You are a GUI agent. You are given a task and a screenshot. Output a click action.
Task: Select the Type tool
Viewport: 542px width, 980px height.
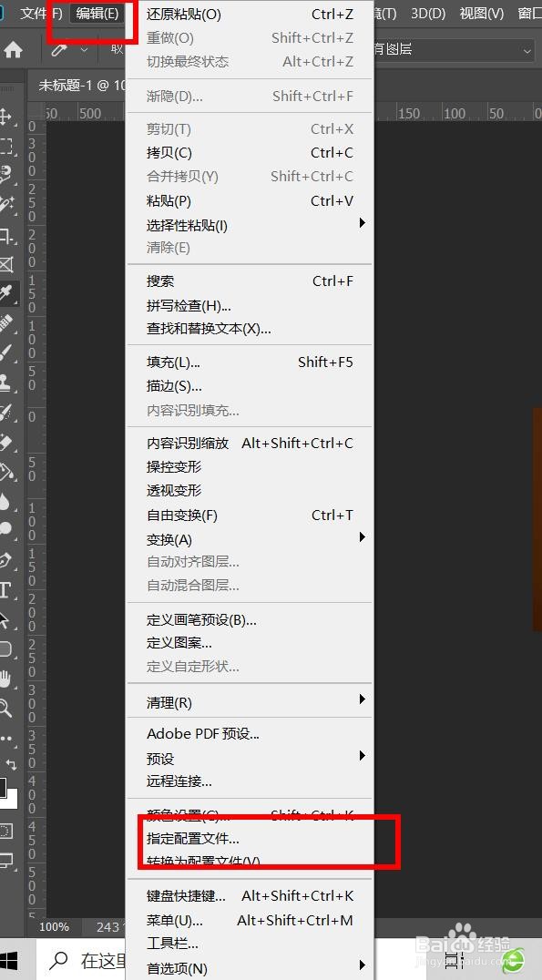click(5, 589)
